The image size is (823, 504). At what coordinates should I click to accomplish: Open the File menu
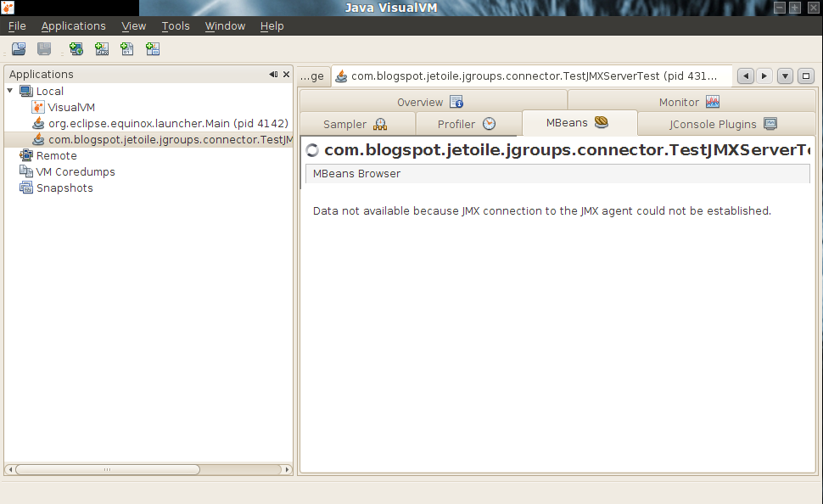point(17,25)
